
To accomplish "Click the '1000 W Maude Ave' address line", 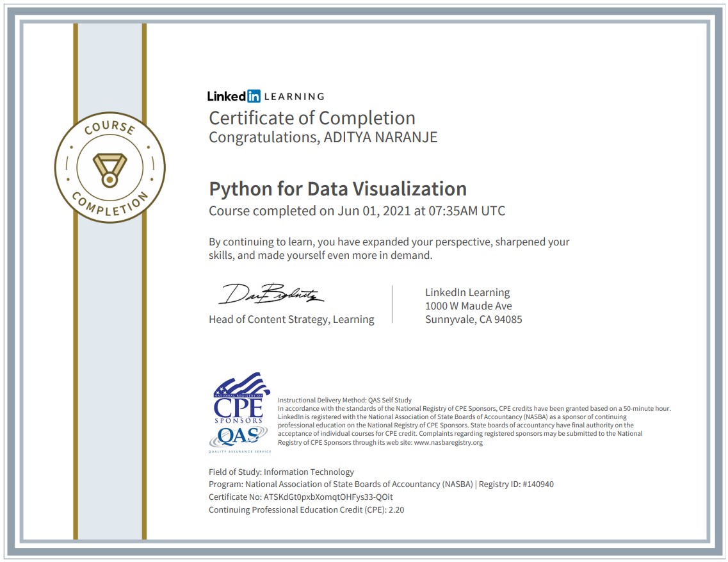I will (x=468, y=306).
